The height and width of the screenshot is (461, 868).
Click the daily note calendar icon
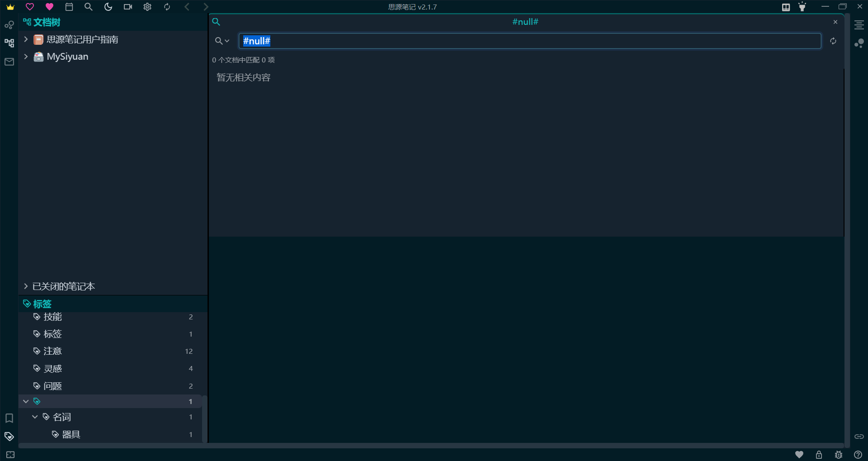click(x=69, y=7)
